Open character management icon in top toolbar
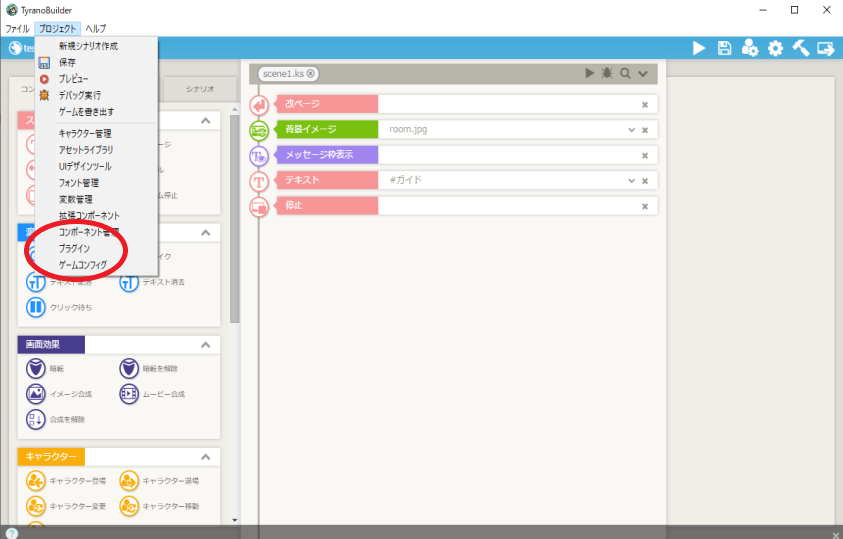Screen dimensions: 843x539 point(749,48)
